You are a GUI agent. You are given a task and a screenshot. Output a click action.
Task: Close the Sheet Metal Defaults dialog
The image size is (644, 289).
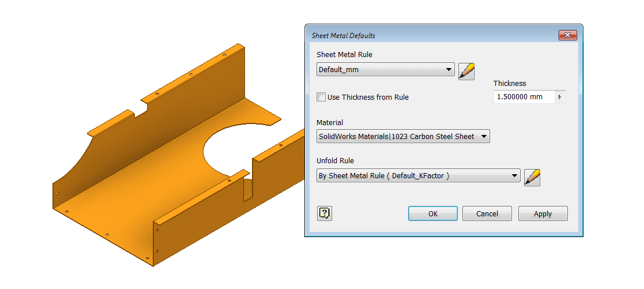pos(567,35)
